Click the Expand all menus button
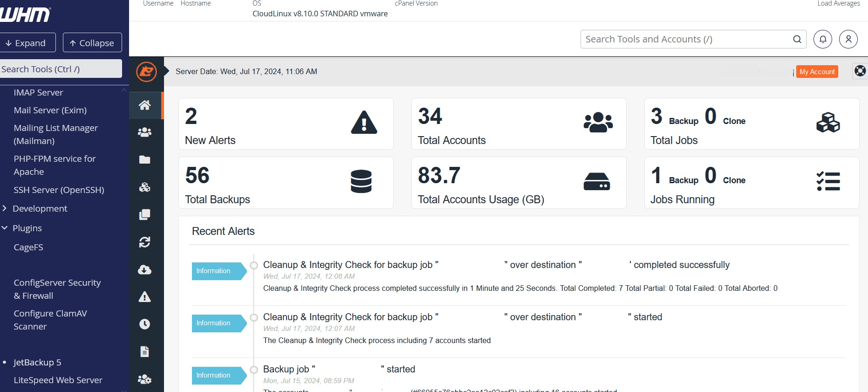The image size is (868, 392). point(27,43)
